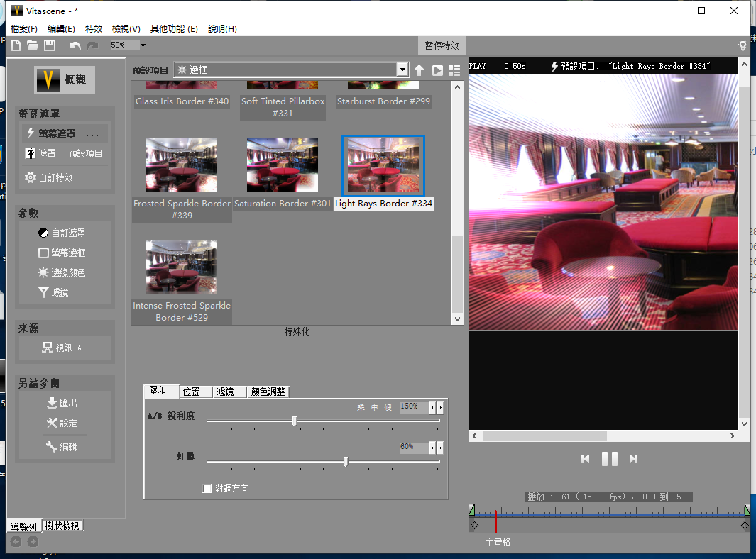The width and height of the screenshot is (756, 559).
Task: Switch to the 顏色調整 tab
Action: click(268, 391)
